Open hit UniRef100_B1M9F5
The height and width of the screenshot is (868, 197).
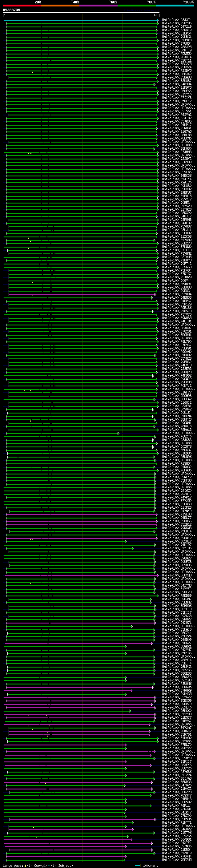(x=177, y=88)
